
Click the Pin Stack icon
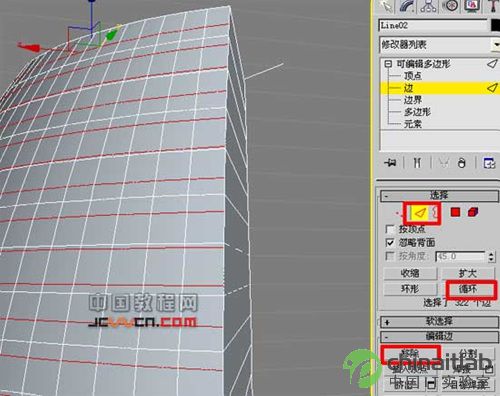click(x=390, y=163)
